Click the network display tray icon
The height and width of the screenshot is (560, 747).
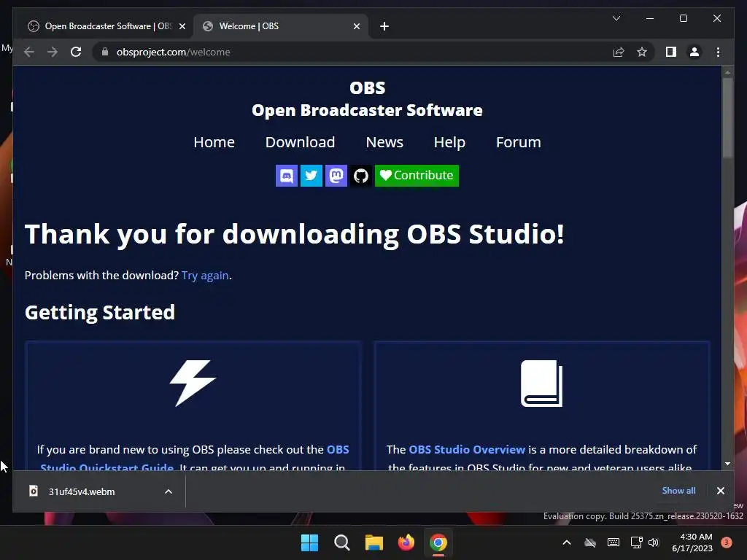click(x=636, y=542)
